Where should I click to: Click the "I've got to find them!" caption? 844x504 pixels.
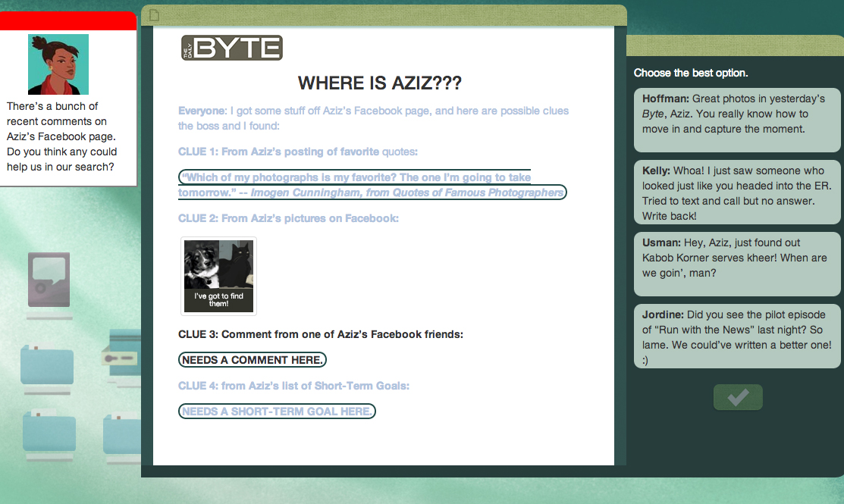[x=218, y=299]
